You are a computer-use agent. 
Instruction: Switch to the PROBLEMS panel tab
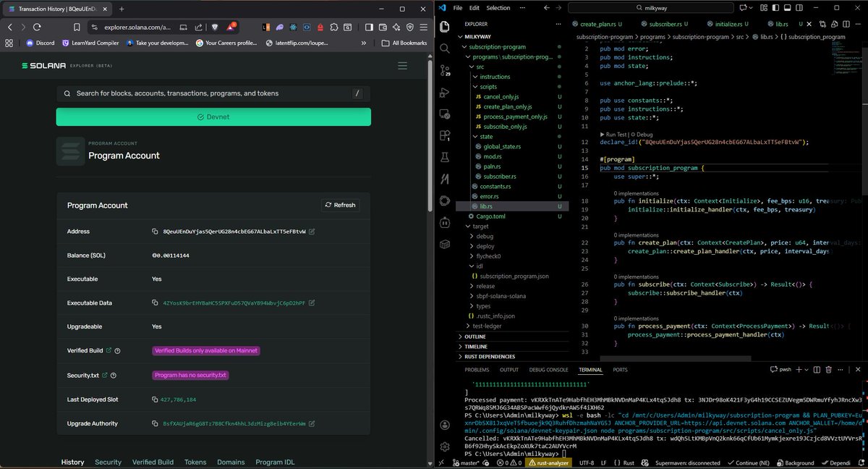477,370
